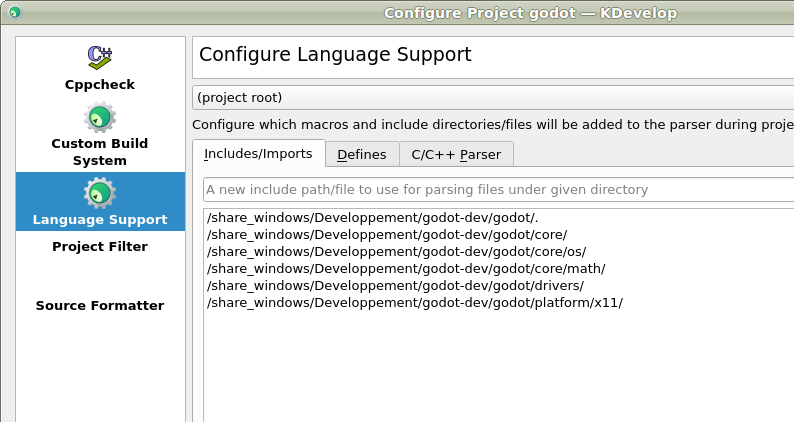Go to the Source Formatter page

(100, 306)
